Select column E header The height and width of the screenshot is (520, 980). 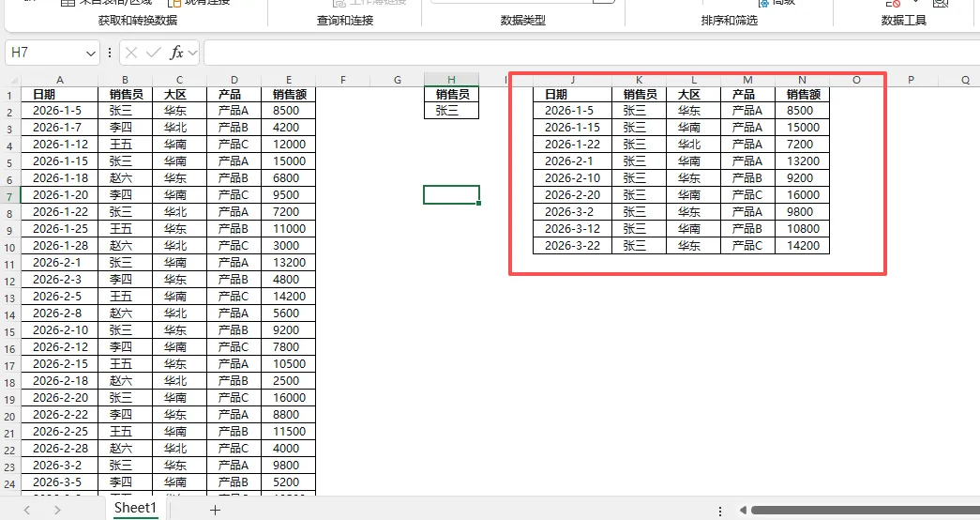pos(288,80)
